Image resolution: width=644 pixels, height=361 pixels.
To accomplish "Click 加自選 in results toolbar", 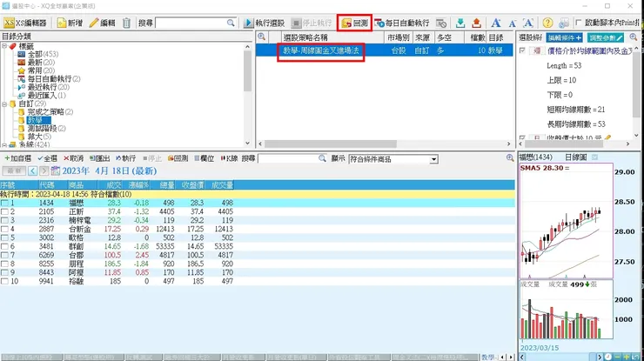I will [x=17, y=158].
